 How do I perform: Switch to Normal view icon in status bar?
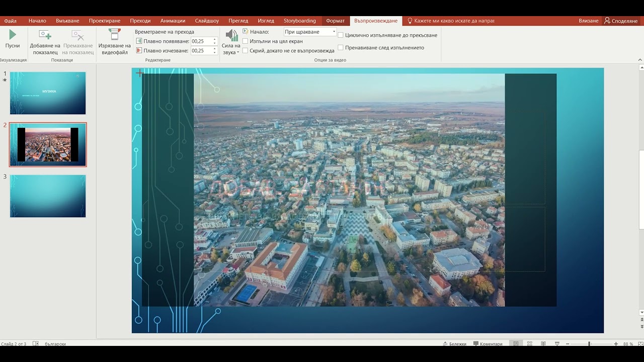(516, 344)
